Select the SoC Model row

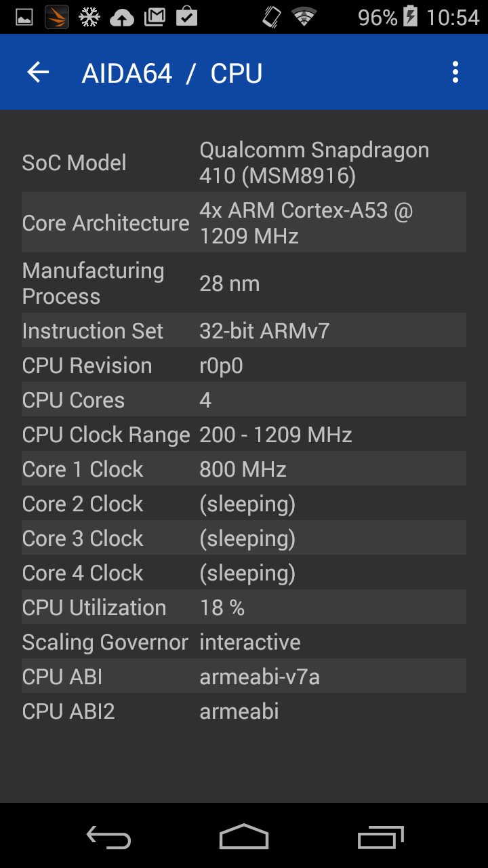(244, 163)
